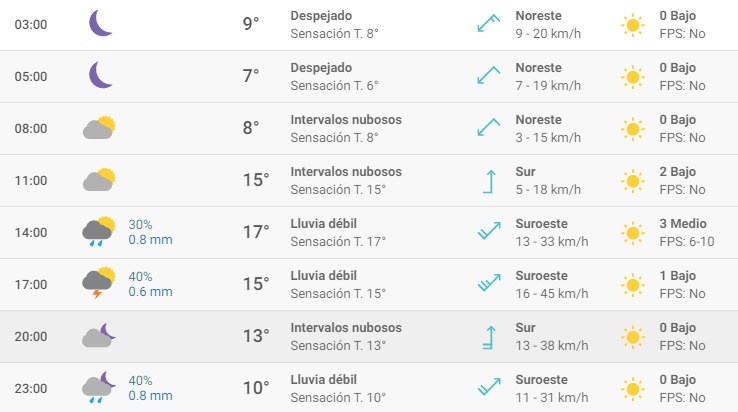The width and height of the screenshot is (738, 412).
Task: Click the UV sun icon beside 3 Medio
Action: pyautogui.click(x=633, y=233)
